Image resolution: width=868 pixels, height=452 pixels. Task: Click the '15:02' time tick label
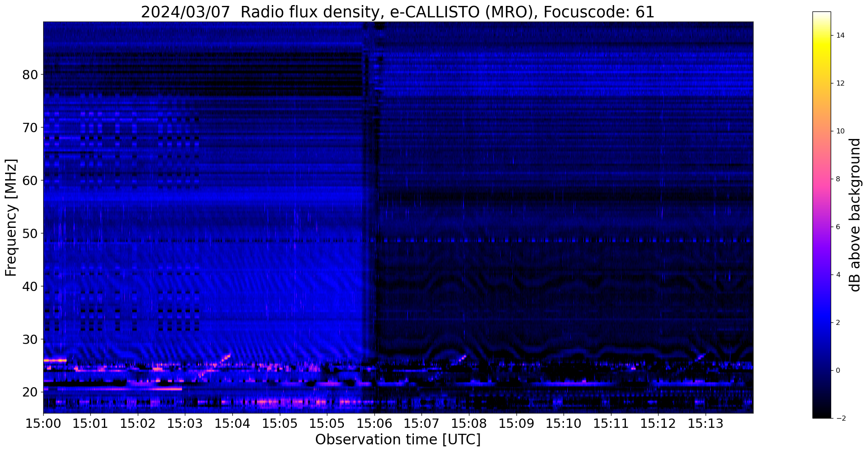[138, 423]
